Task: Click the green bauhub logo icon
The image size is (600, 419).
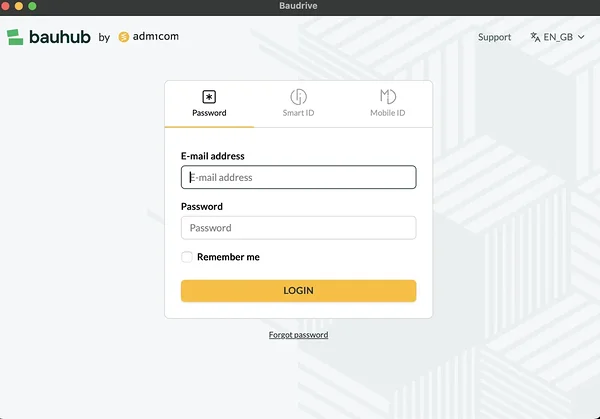Action: click(x=15, y=37)
